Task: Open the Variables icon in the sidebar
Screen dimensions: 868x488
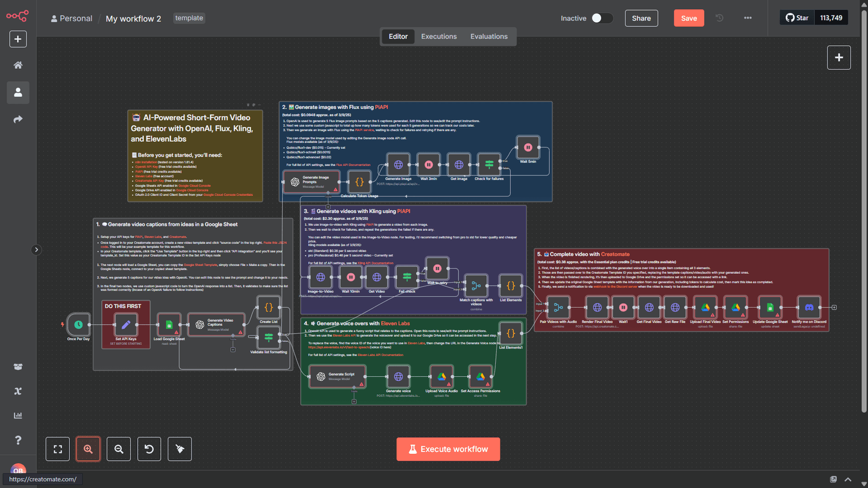Action: pos(18,391)
